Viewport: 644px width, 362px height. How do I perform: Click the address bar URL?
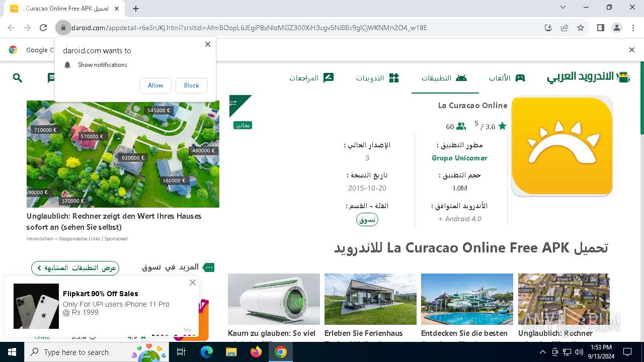click(x=249, y=28)
